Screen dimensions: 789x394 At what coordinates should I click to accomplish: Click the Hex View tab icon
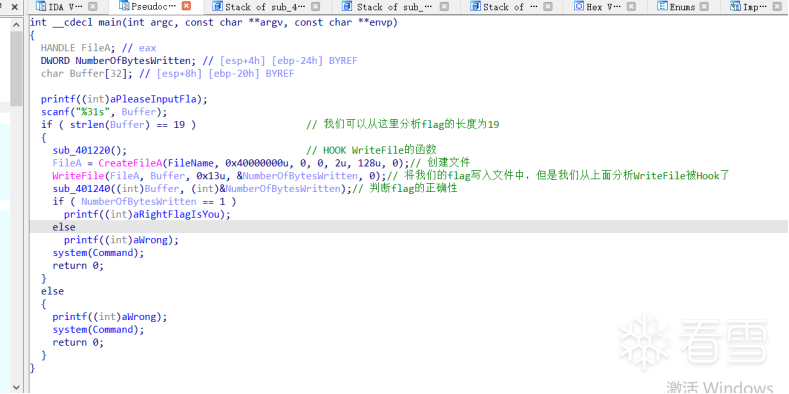(x=579, y=7)
